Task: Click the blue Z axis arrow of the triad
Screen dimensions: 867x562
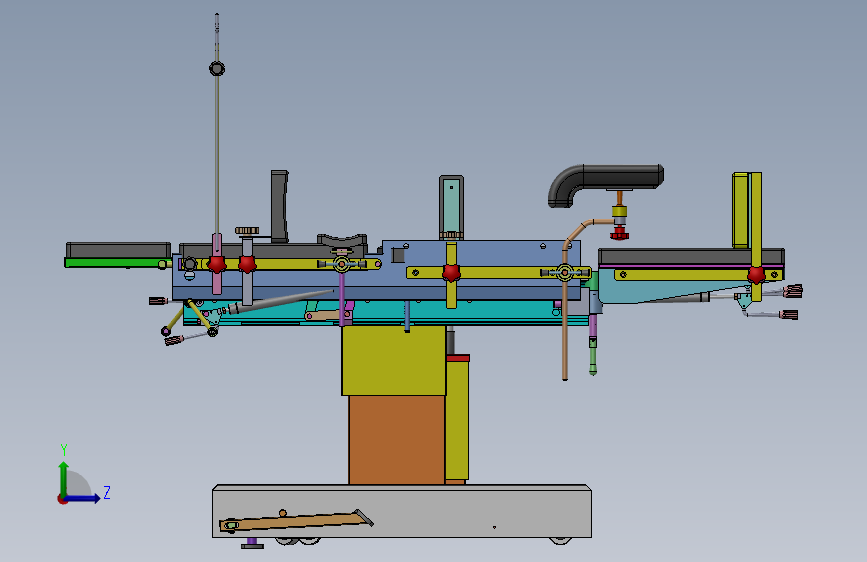Action: 83,498
